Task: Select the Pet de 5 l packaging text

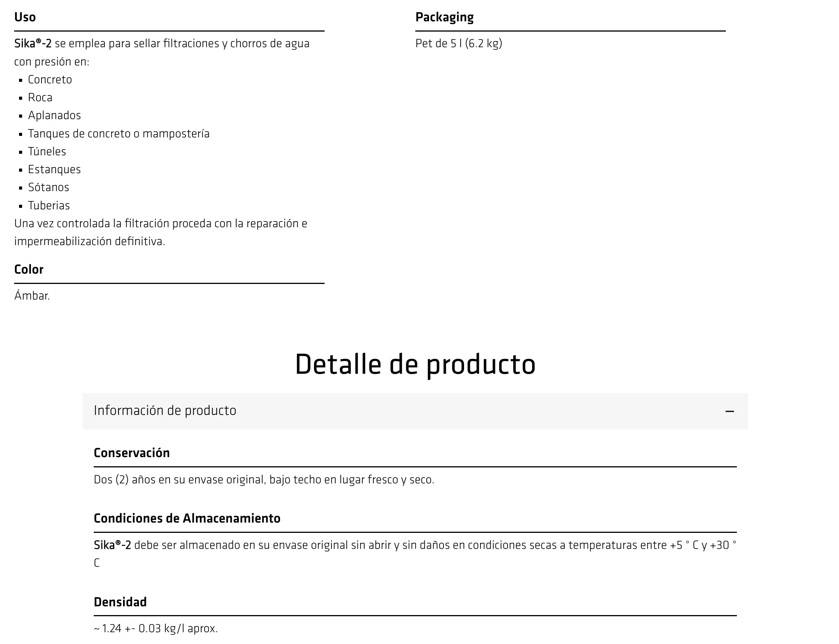Action: [x=458, y=43]
